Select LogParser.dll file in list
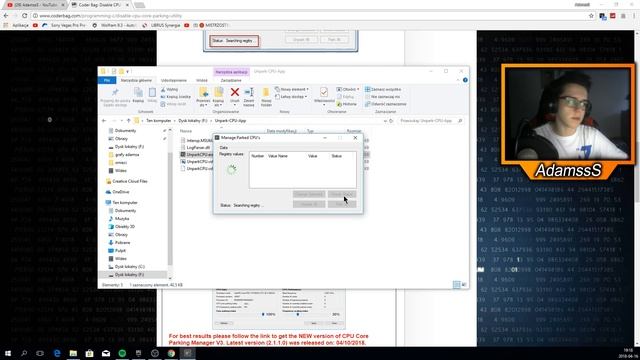 [195, 147]
